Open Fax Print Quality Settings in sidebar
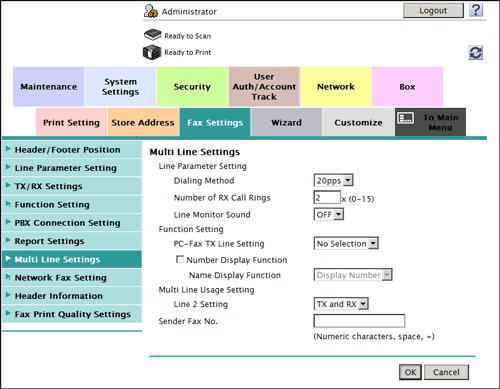The width and height of the screenshot is (500, 389). point(72,314)
